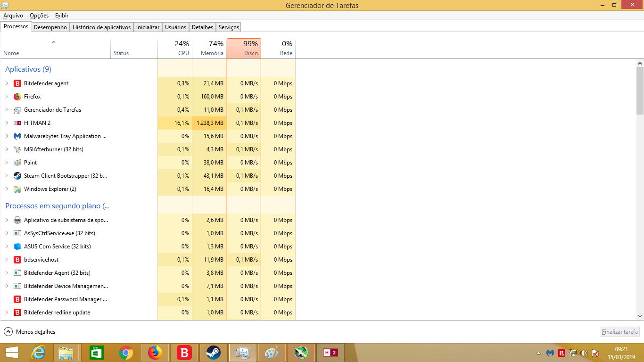The image size is (644, 362).
Task: Click the Firefox process icon in list
Action: (x=17, y=97)
